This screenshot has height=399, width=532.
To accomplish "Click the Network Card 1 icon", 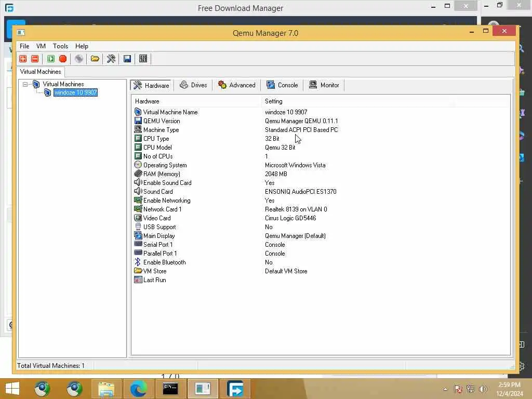I will [138, 209].
